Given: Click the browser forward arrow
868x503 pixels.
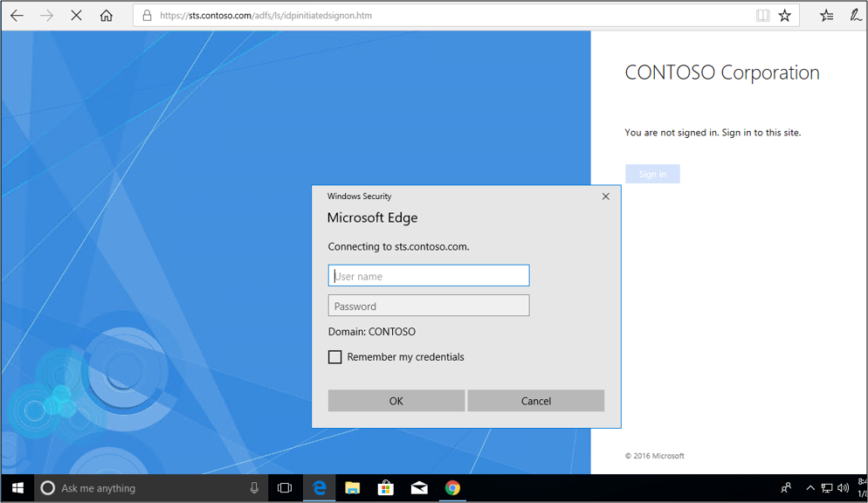Looking at the screenshot, I should click(x=46, y=16).
